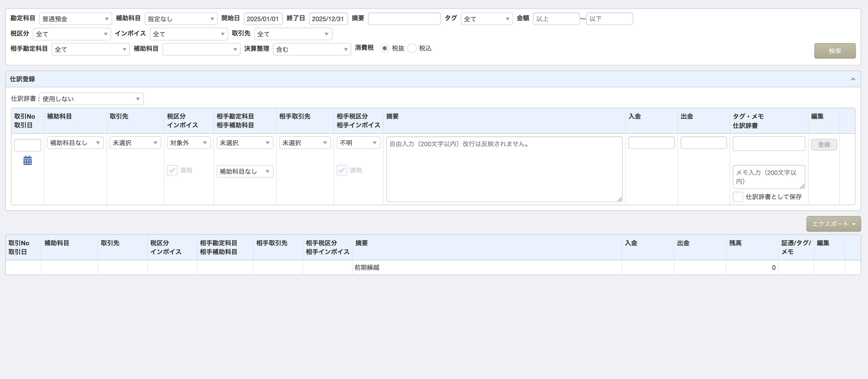Click the 開始日 date field
Viewport: 868px width, 379px height.
[x=263, y=19]
